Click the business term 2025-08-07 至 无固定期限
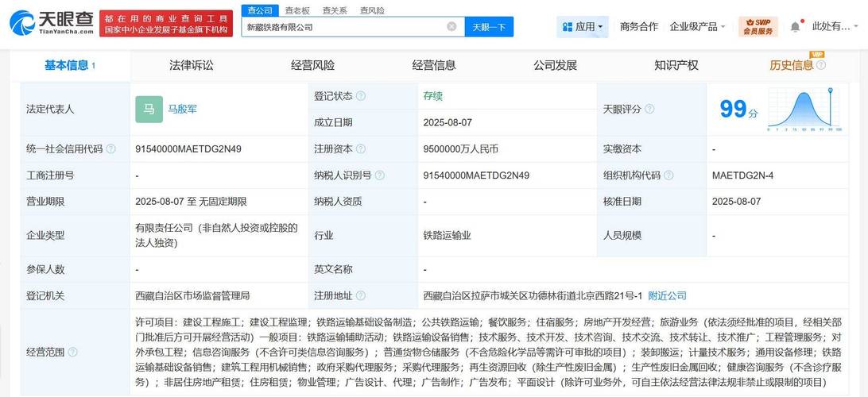 click(x=191, y=202)
